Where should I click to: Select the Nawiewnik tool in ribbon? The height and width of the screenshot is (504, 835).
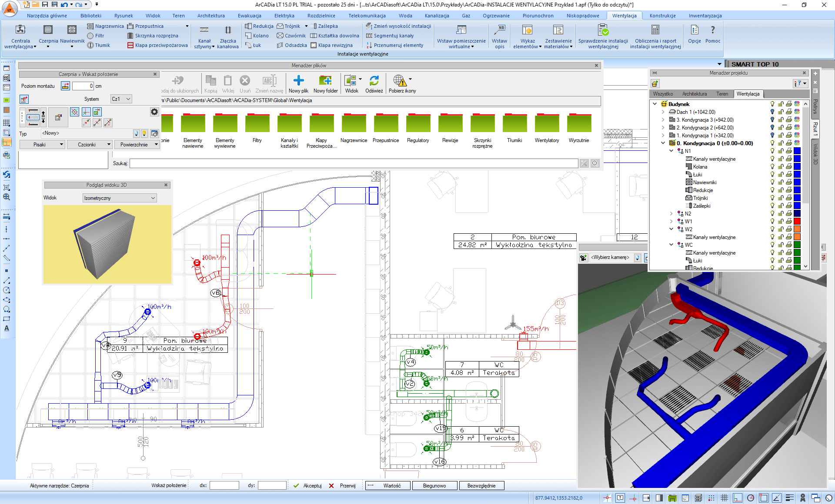(x=72, y=35)
